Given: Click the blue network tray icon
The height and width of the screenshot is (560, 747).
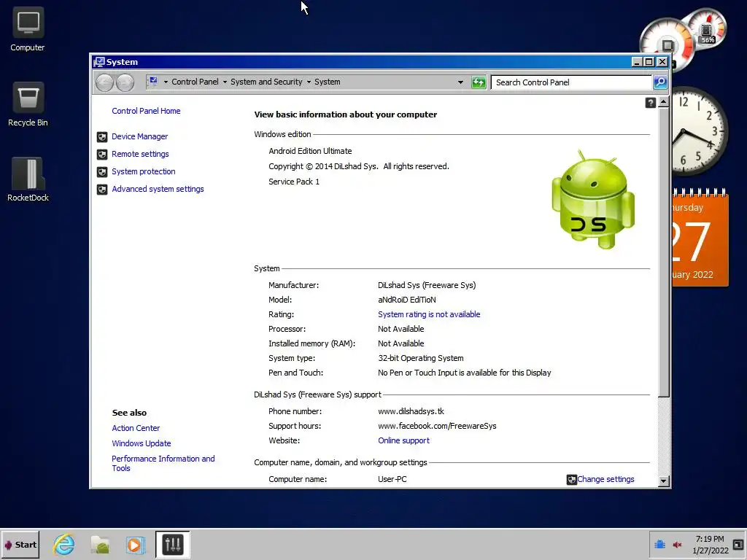Looking at the screenshot, I should click(x=659, y=544).
